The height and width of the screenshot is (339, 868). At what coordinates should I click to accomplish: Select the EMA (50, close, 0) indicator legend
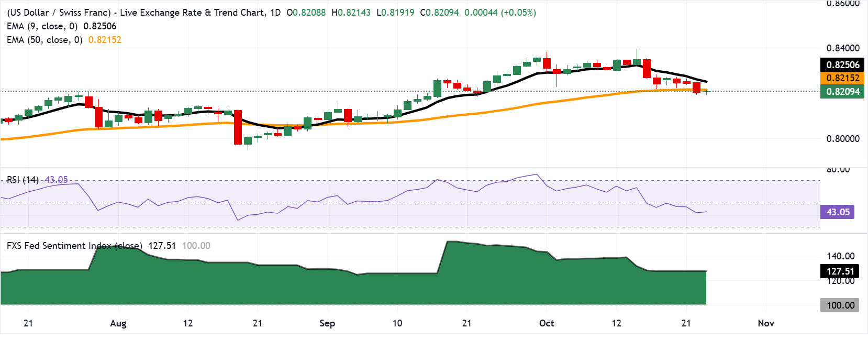tap(44, 40)
